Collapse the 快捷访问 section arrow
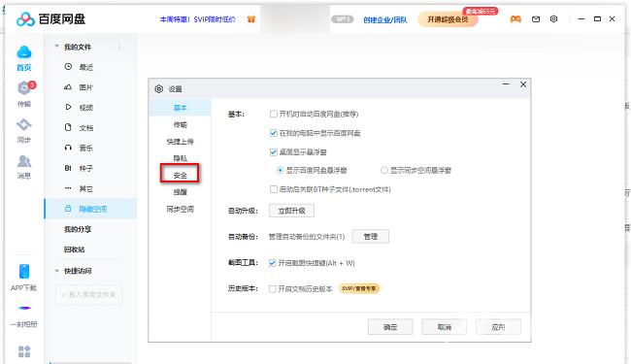Image resolution: width=631 pixels, height=364 pixels. [56, 271]
